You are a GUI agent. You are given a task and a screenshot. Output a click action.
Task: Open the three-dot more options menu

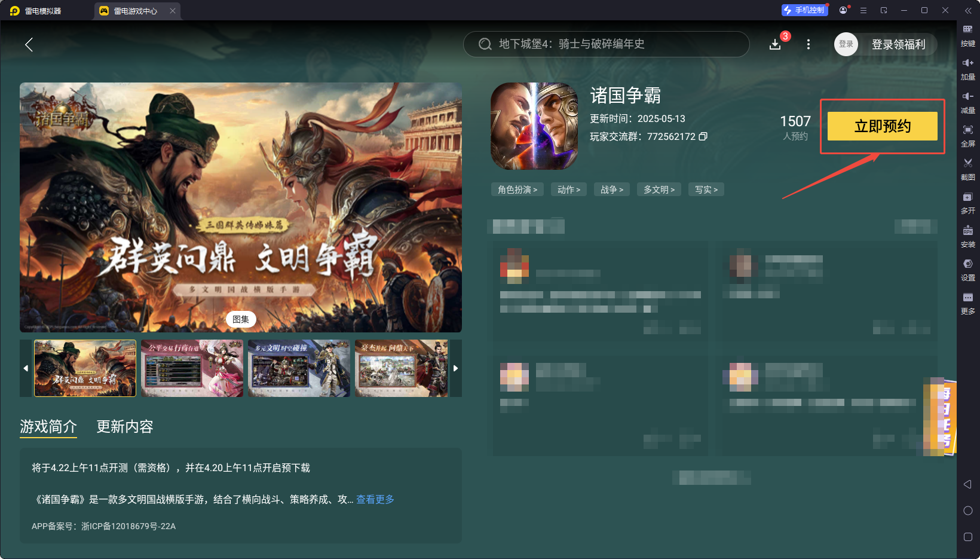tap(808, 44)
